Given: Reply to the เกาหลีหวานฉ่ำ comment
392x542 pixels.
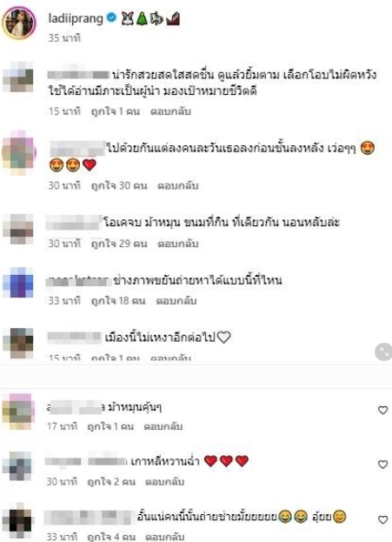Looking at the screenshot, I should [164, 481].
